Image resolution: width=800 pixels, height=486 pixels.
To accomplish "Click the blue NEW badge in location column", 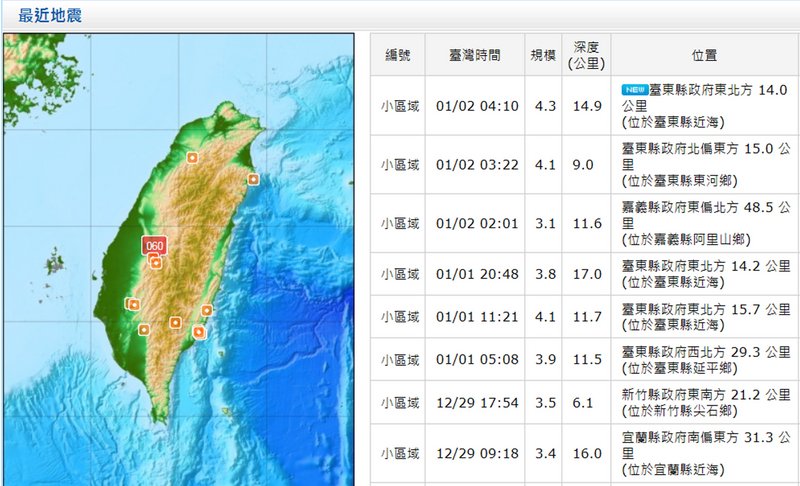I will (635, 90).
